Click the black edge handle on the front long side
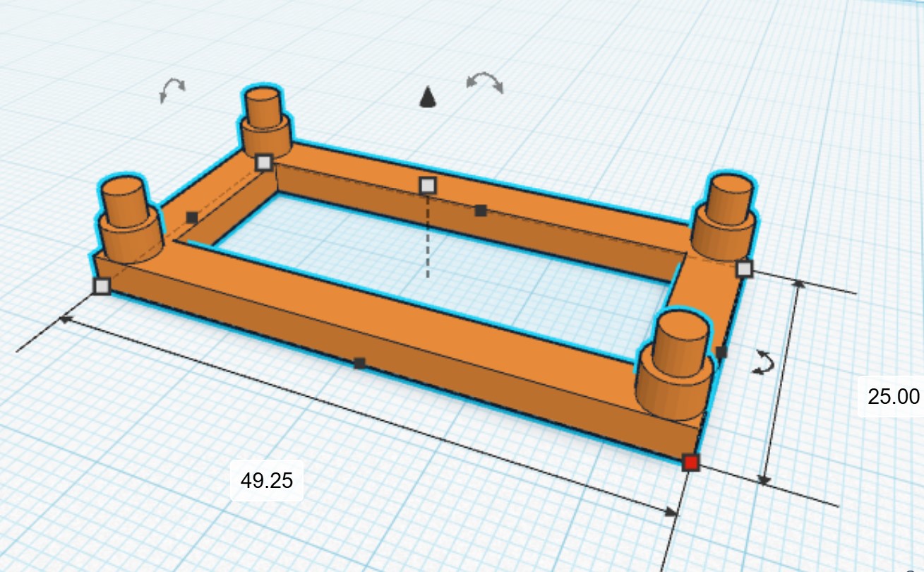 [359, 363]
